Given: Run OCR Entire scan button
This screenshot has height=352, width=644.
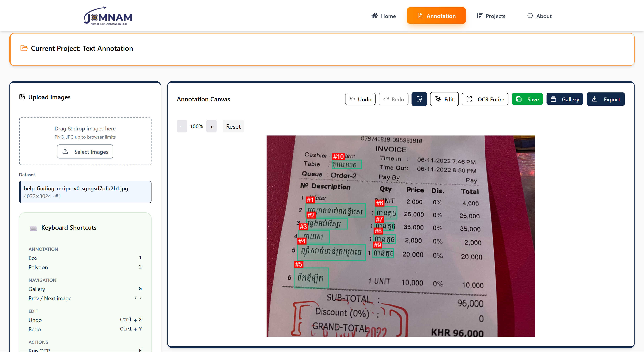Looking at the screenshot, I should click(x=485, y=99).
